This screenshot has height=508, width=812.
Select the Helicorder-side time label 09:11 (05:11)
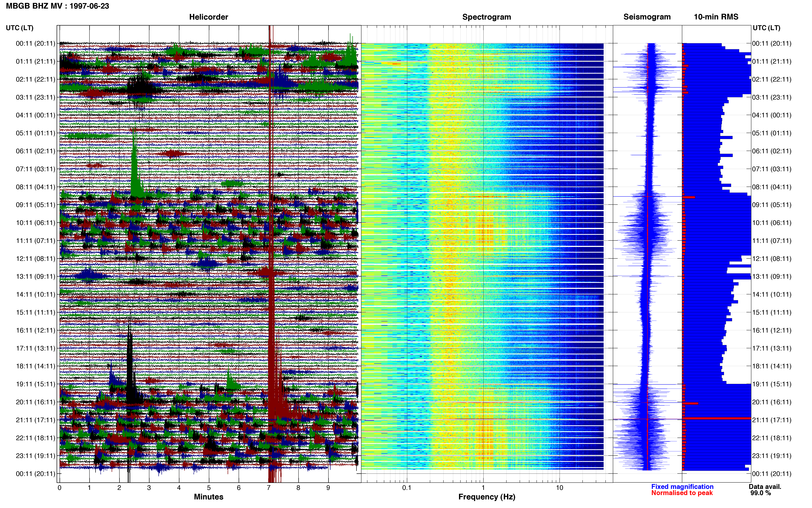pos(35,205)
